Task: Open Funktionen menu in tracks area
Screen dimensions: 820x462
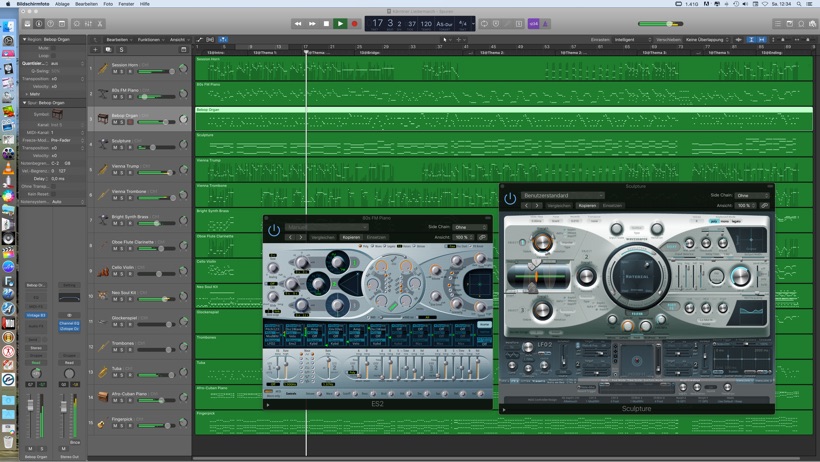Action: click(x=151, y=39)
